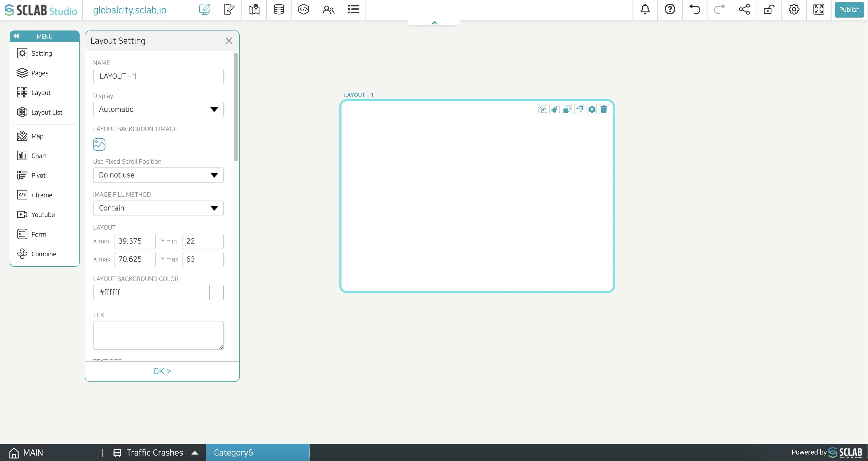
Task: Open the Use Fixed Scroll Position dropdown
Action: coord(158,175)
